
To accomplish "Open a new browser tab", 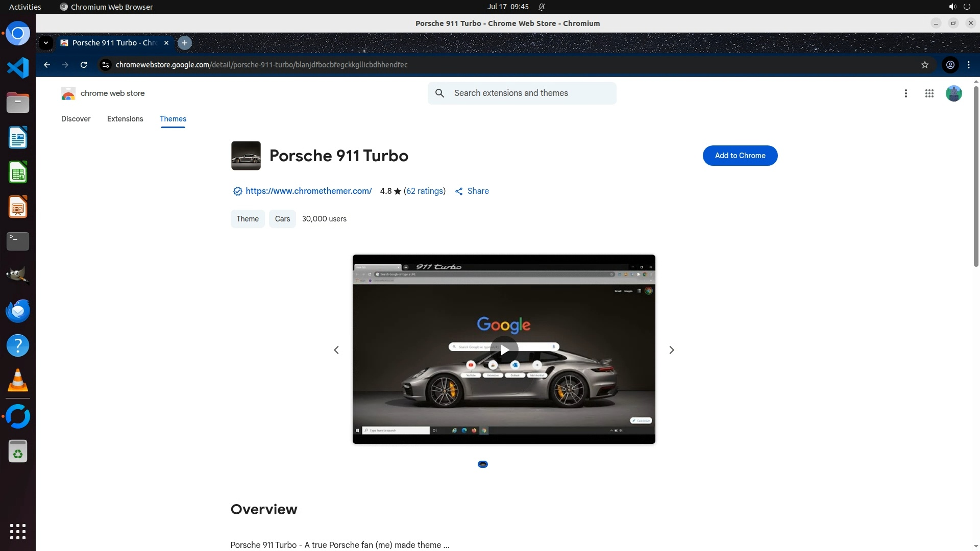I will [185, 43].
